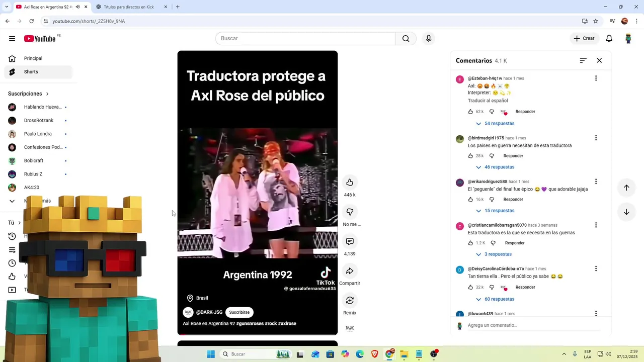Viewport: 644px width, 362px height.
Task: Share the short via Compartir arrow
Action: (350, 271)
